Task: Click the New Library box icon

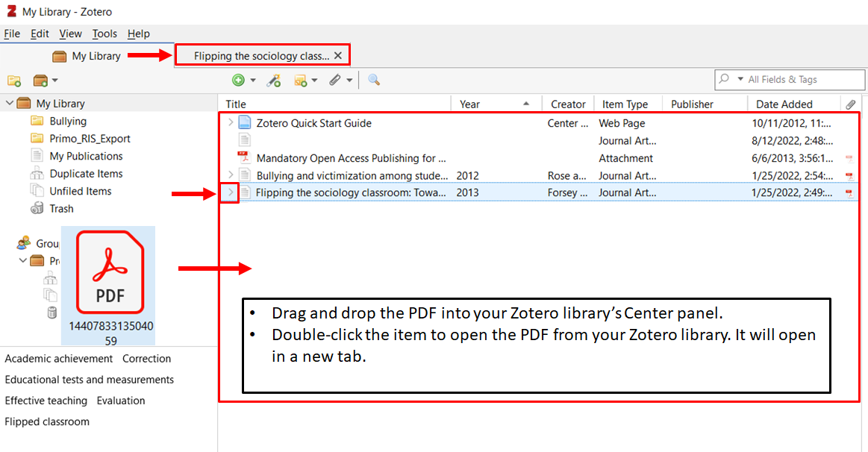Action: (41, 80)
